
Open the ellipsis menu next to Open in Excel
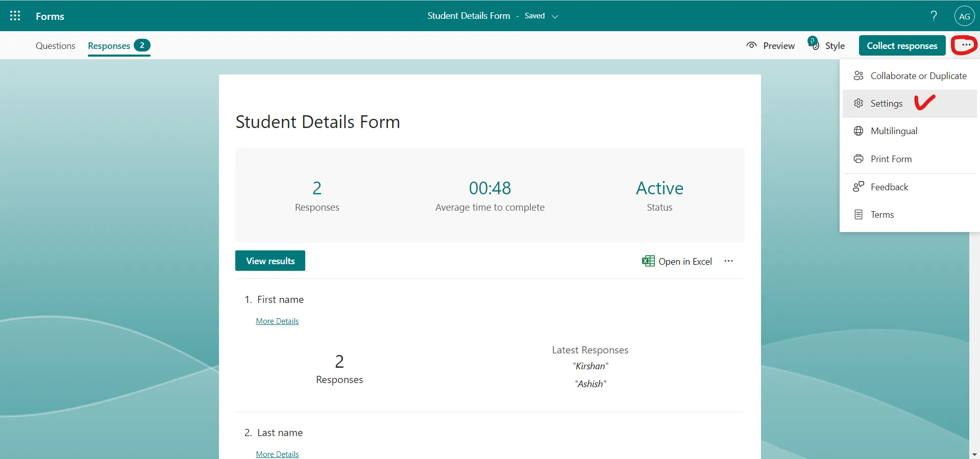[728, 261]
